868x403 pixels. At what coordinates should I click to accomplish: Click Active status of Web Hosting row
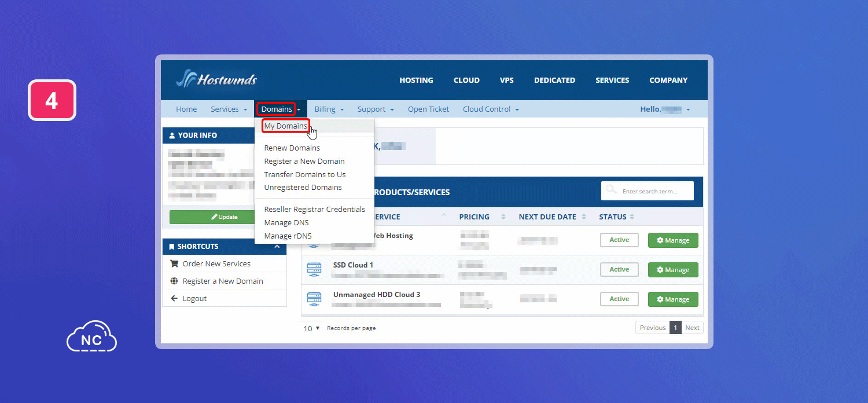pos(619,240)
